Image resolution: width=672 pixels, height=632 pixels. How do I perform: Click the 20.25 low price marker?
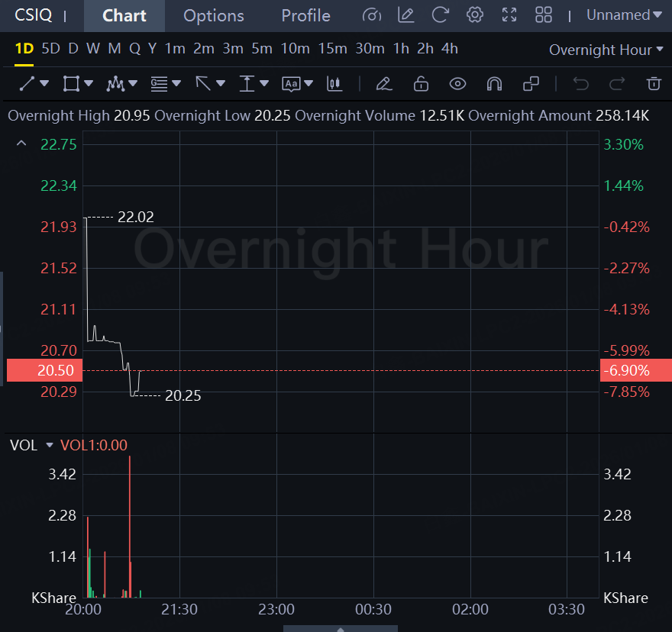click(183, 395)
